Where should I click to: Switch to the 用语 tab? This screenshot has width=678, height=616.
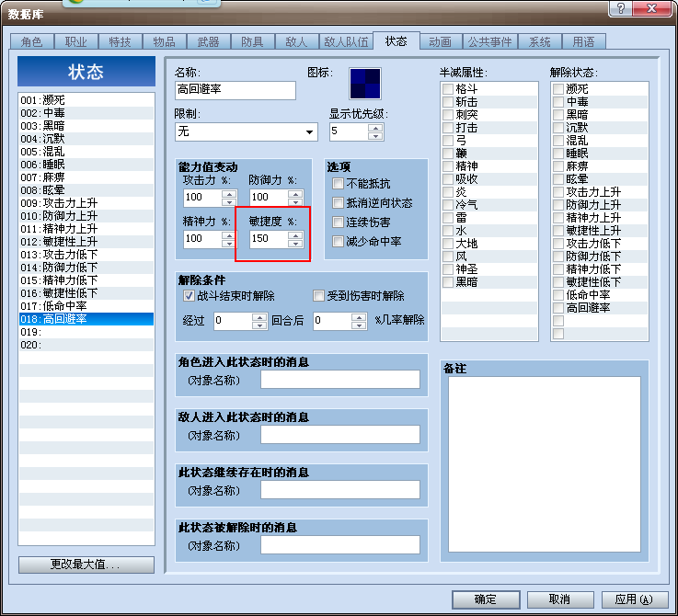(x=583, y=42)
